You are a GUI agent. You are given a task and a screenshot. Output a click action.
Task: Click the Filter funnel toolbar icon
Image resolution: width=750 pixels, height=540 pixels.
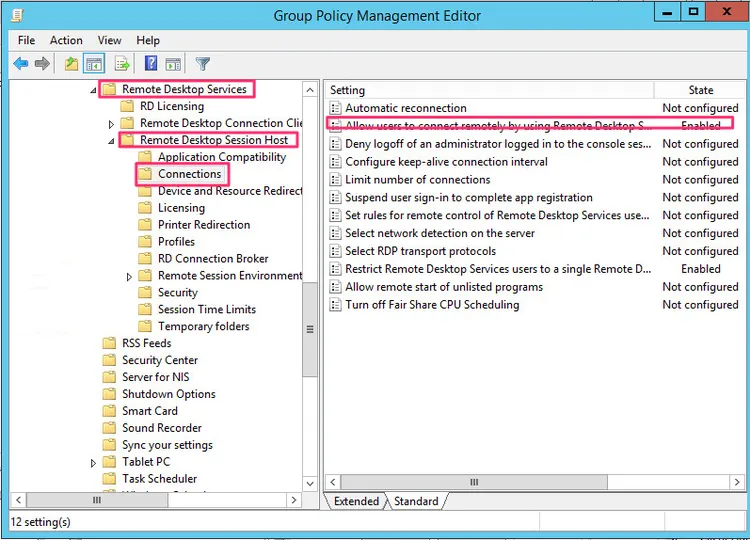click(x=202, y=64)
